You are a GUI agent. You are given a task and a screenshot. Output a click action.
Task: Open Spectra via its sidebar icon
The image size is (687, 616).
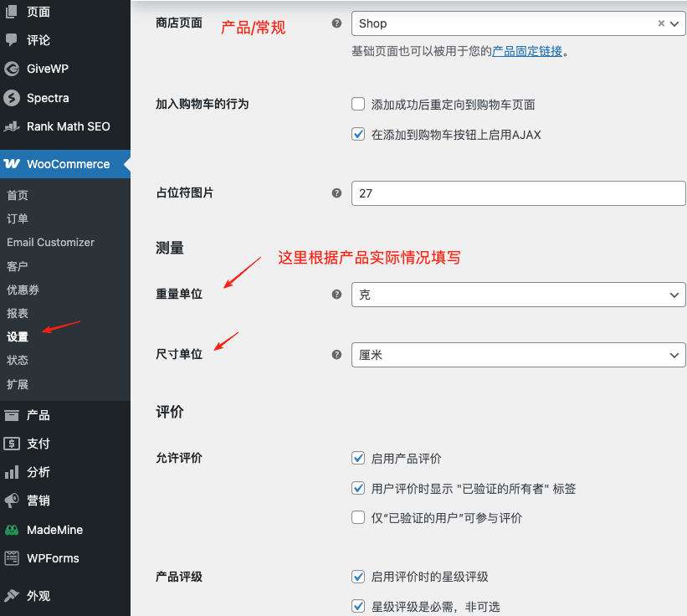(12, 98)
